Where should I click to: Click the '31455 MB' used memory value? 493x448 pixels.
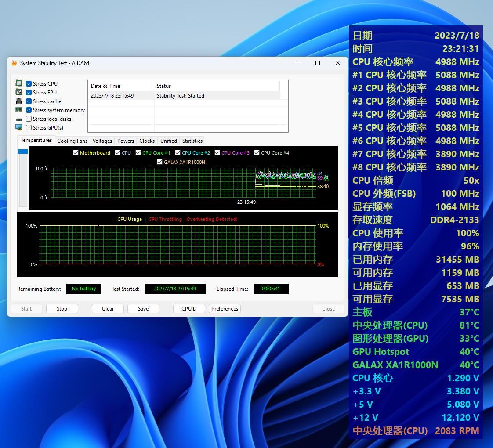click(x=457, y=260)
